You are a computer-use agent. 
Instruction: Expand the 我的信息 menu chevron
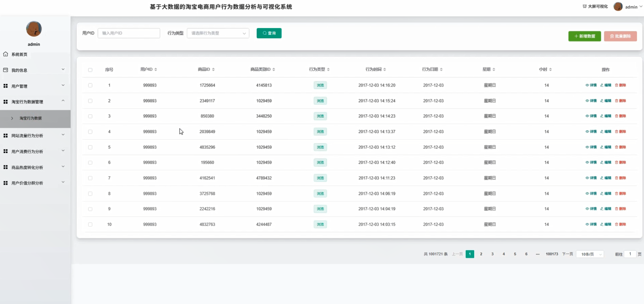[x=63, y=70]
